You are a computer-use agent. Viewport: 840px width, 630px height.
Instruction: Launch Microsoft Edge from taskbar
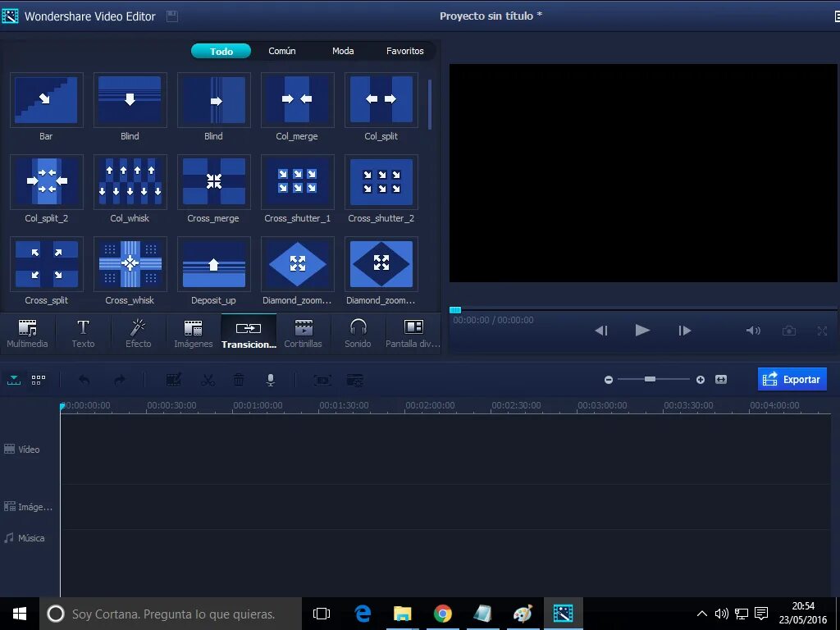click(363, 614)
